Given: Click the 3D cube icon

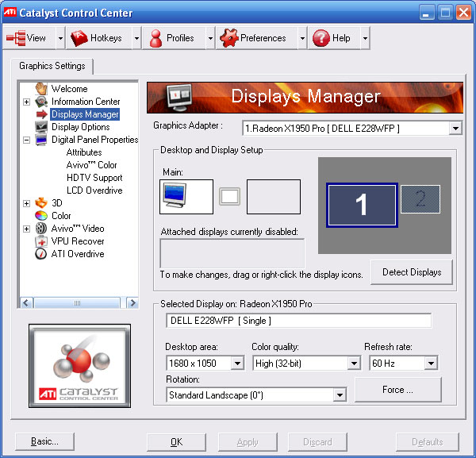Looking at the screenshot, I should click(x=41, y=203).
